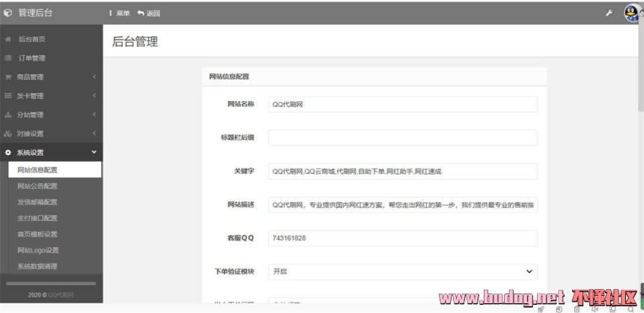Click the circular restore icon in status bar
Image resolution: width=644 pixels, height=313 pixels.
(x=559, y=309)
